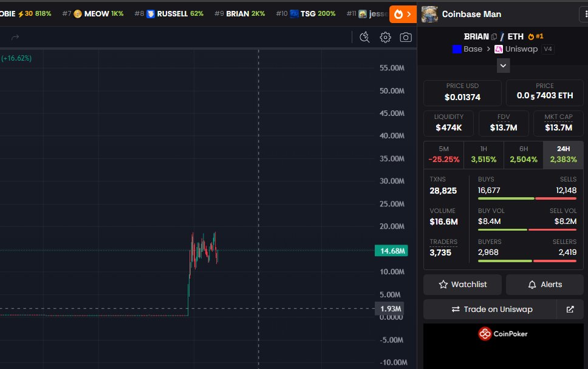Viewport: 588px width, 369px height.
Task: Click the buy volume versus sell volume bar
Action: (x=527, y=229)
